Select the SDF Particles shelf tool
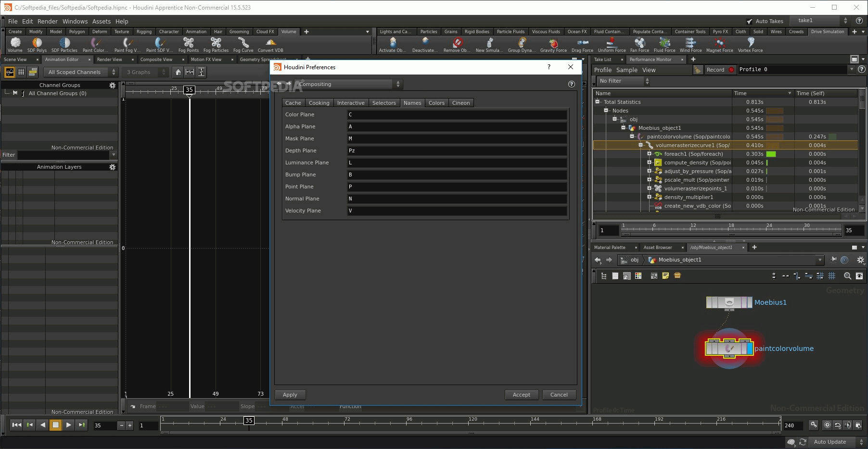 click(64, 45)
